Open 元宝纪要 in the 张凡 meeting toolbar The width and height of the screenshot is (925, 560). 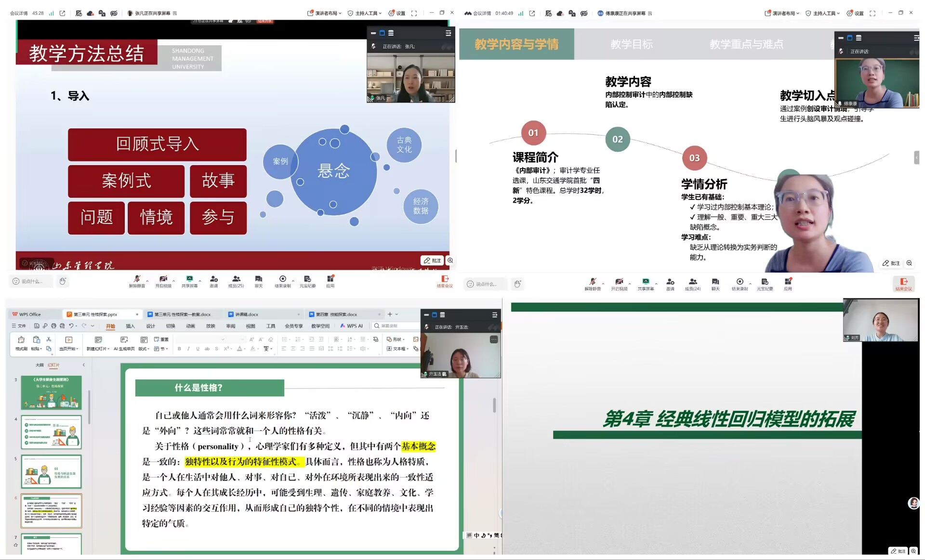coord(307,281)
